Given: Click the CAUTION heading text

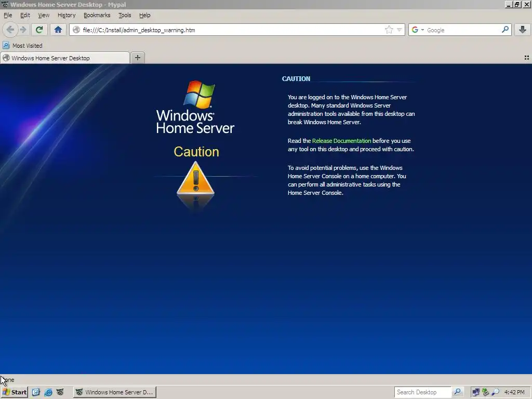Looking at the screenshot, I should 296,79.
